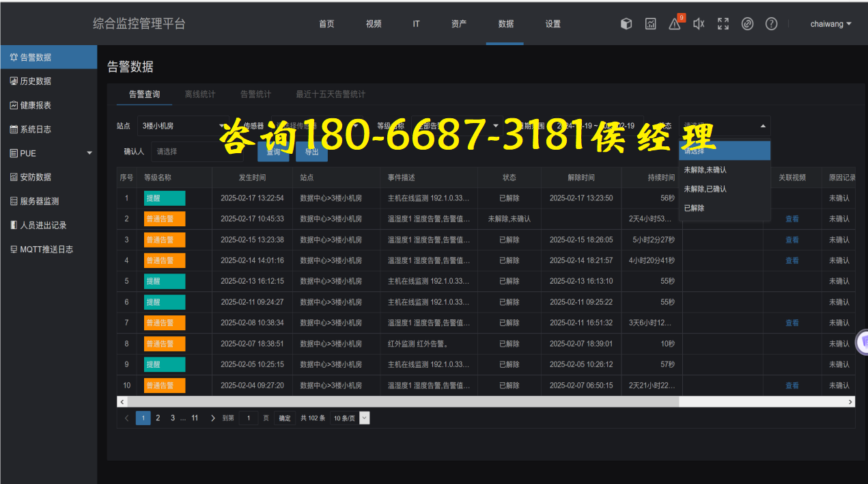Click the table horizontal scrollbar thumb
The image size is (868, 484).
tap(403, 402)
